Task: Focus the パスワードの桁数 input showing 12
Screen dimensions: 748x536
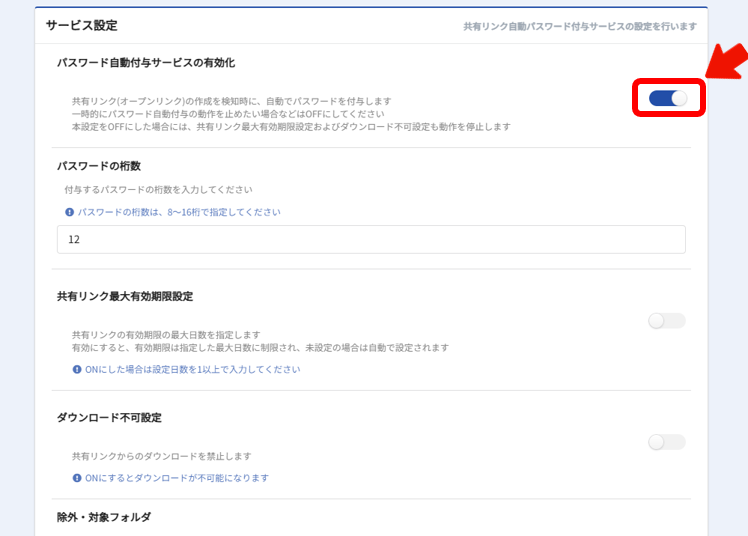Action: click(371, 239)
